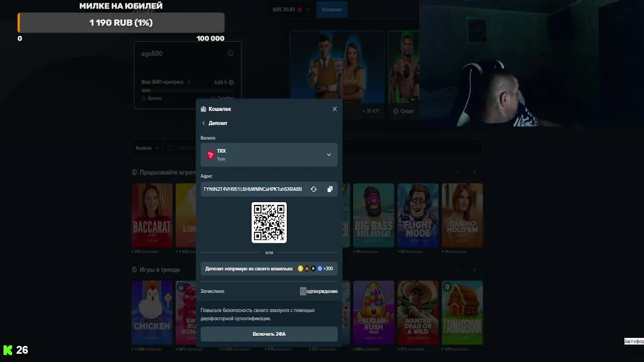Click the deposit QR code

pyautogui.click(x=269, y=223)
